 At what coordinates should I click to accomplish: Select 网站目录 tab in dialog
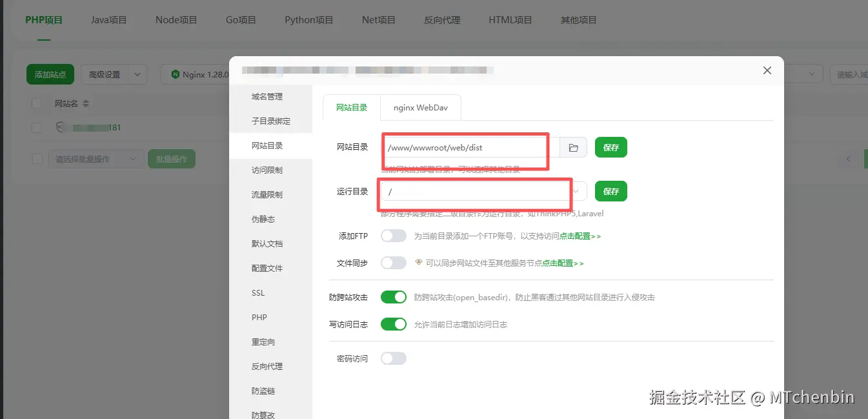[x=352, y=108]
